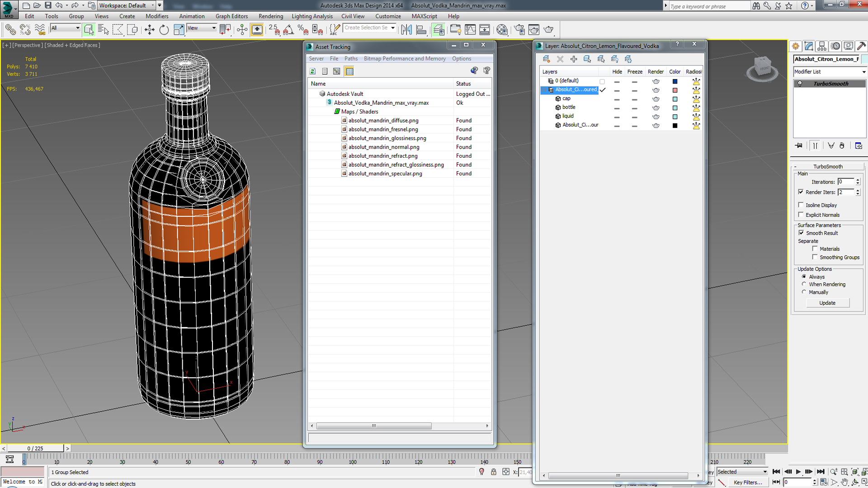Open the MAXScript menu
This screenshot has height=488, width=868.
pyautogui.click(x=424, y=16)
